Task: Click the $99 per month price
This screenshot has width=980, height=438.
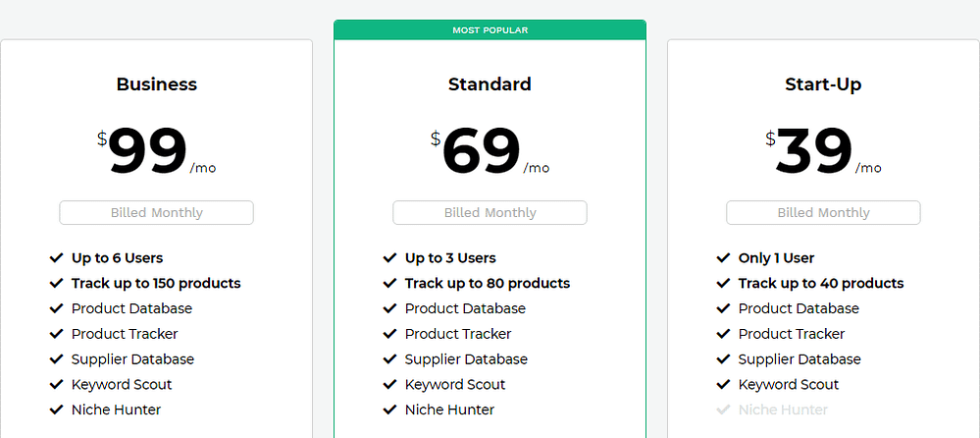Action: pyautogui.click(x=149, y=152)
